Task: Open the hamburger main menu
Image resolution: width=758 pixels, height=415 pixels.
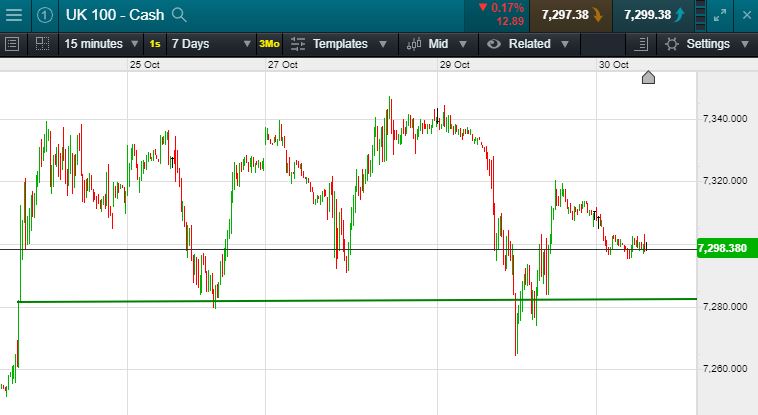Action: (x=16, y=15)
